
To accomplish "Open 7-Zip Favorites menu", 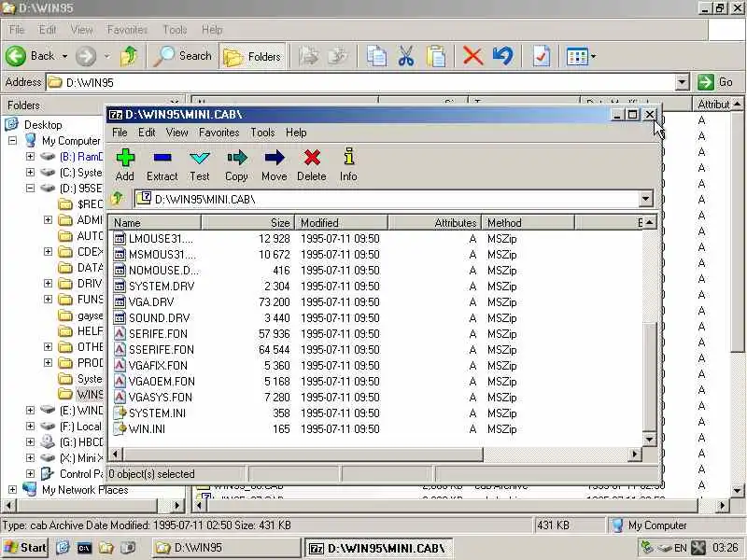I will pos(219,133).
